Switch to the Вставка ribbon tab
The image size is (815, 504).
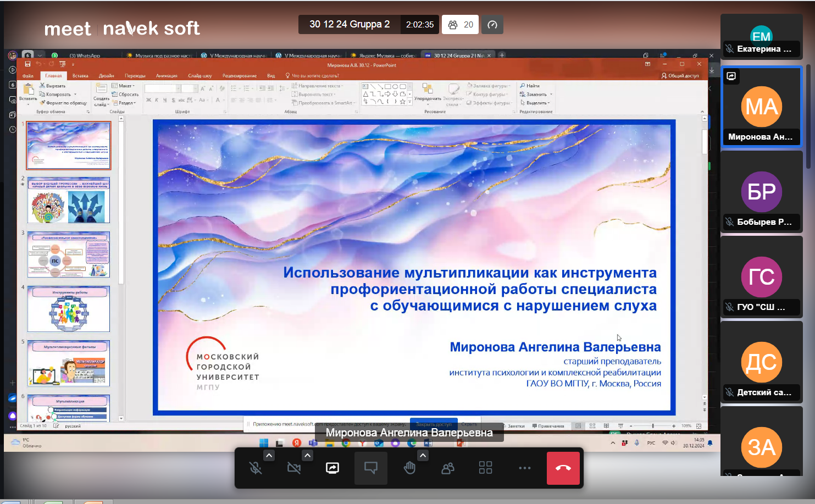pos(80,76)
